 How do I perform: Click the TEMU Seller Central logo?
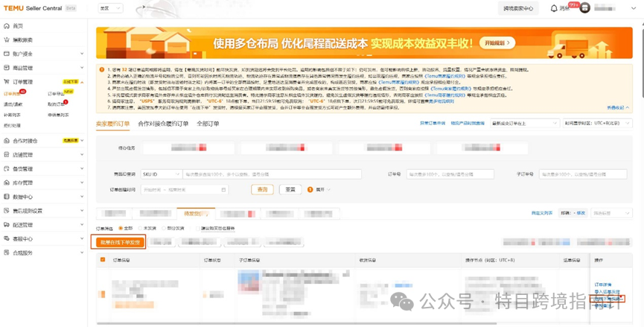34,8
